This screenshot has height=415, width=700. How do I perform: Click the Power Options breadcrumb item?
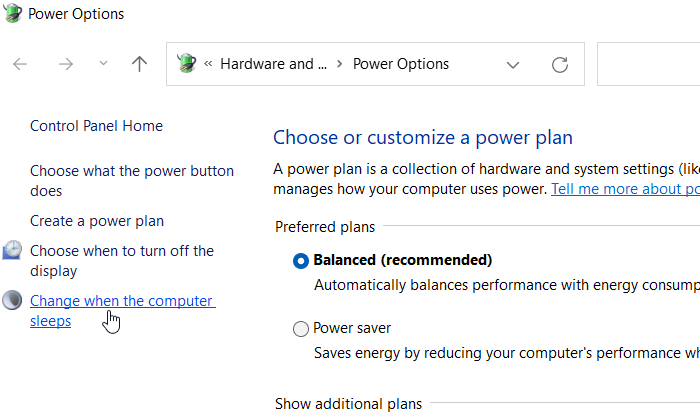pyautogui.click(x=400, y=64)
